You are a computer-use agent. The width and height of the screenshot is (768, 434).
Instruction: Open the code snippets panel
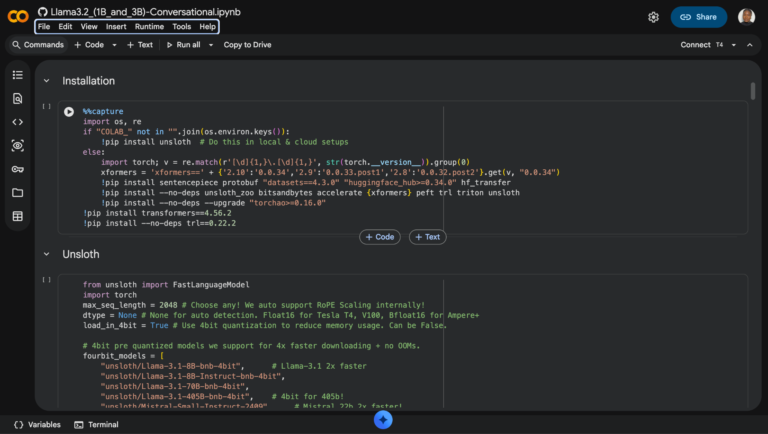click(x=18, y=122)
